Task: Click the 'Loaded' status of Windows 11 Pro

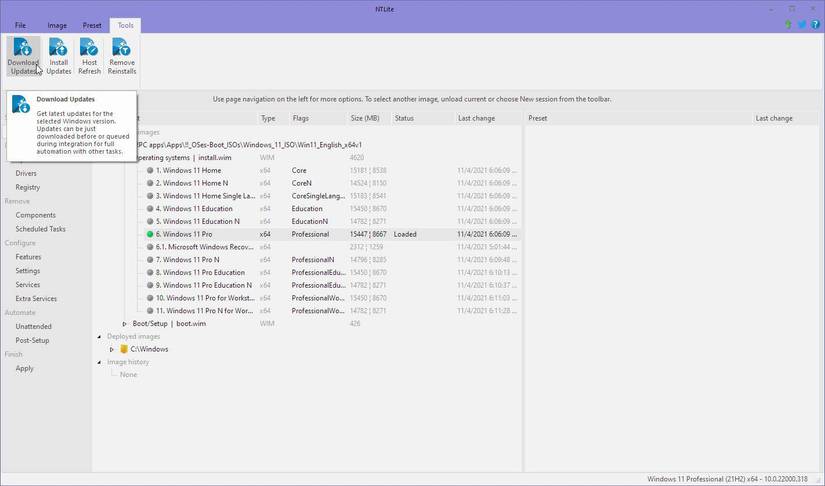Action: 405,235
